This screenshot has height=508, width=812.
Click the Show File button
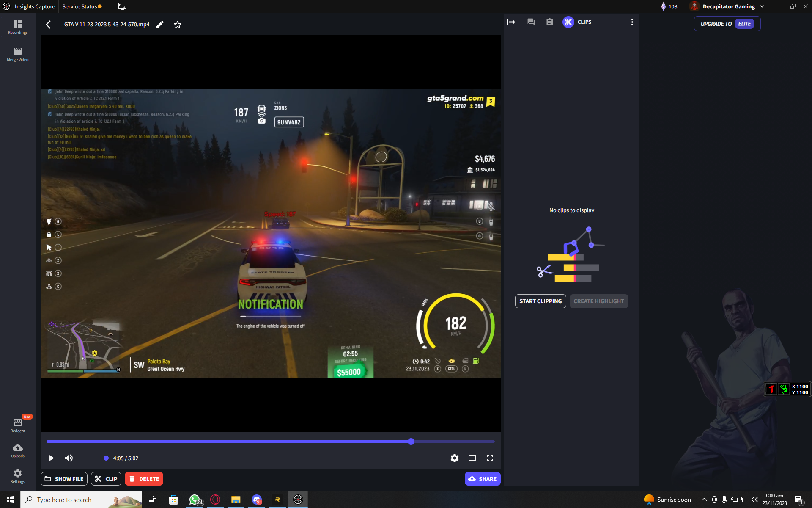64,479
